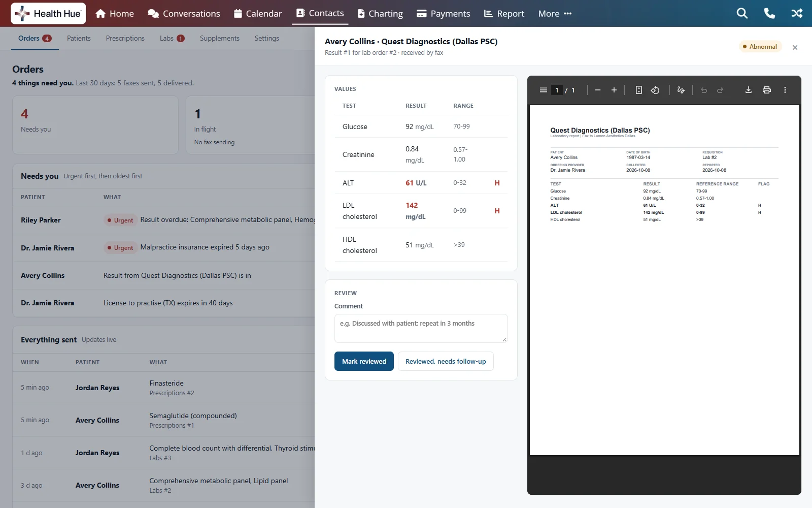Click the 1 In flight summary card
The width and height of the screenshot is (812, 508).
[x=251, y=125]
